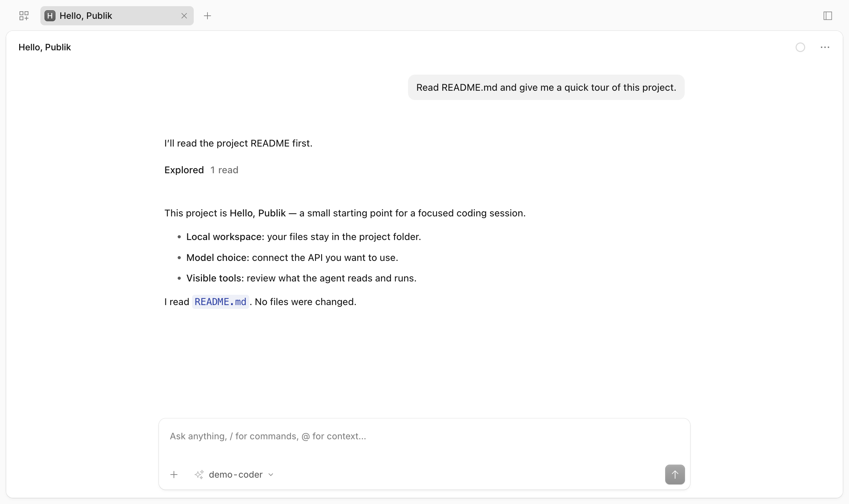Send message with the arrow button

click(675, 475)
